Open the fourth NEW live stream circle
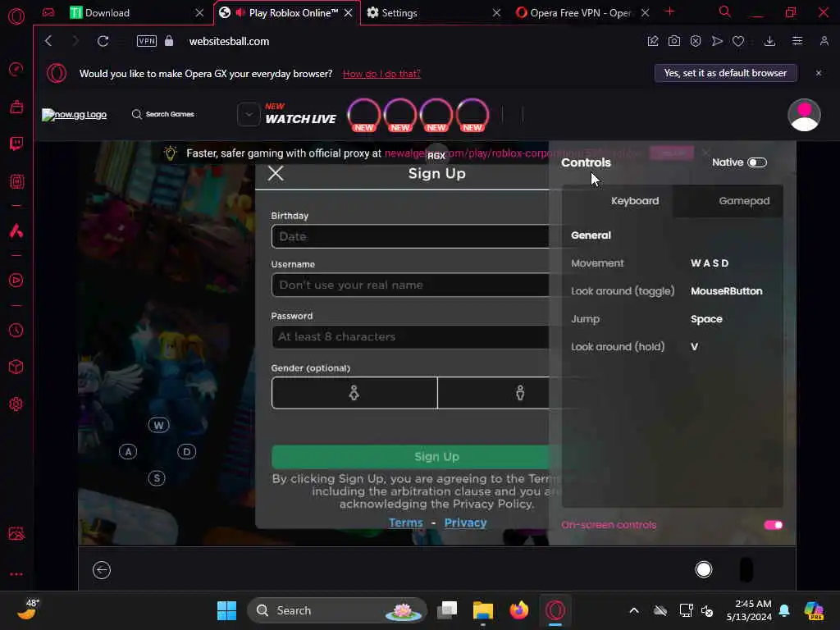Viewport: 840px width, 630px height. coord(472,115)
